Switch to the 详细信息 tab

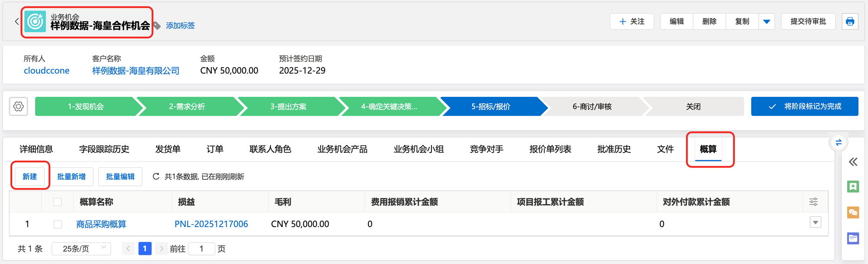tap(36, 149)
